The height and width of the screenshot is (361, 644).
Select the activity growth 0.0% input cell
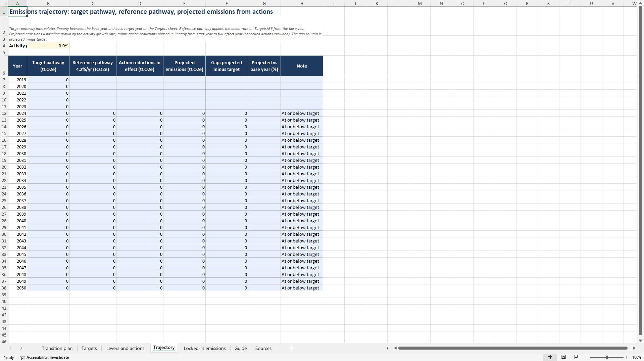point(48,46)
